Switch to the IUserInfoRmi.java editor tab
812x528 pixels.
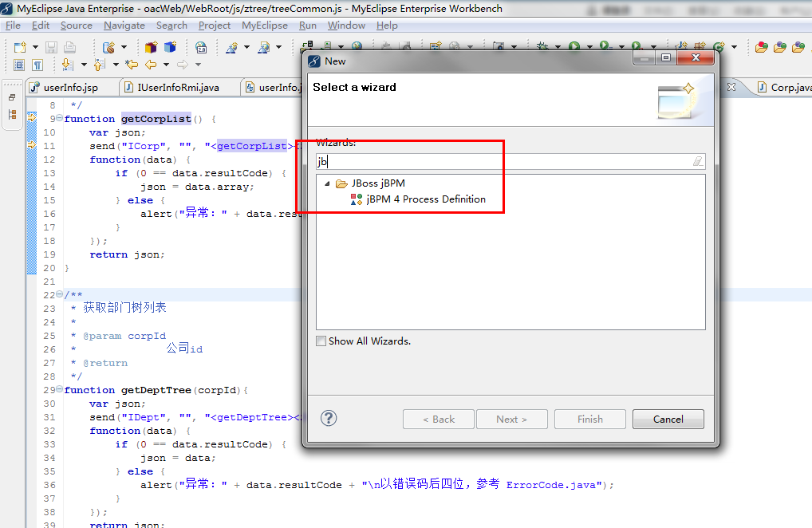pos(178,88)
